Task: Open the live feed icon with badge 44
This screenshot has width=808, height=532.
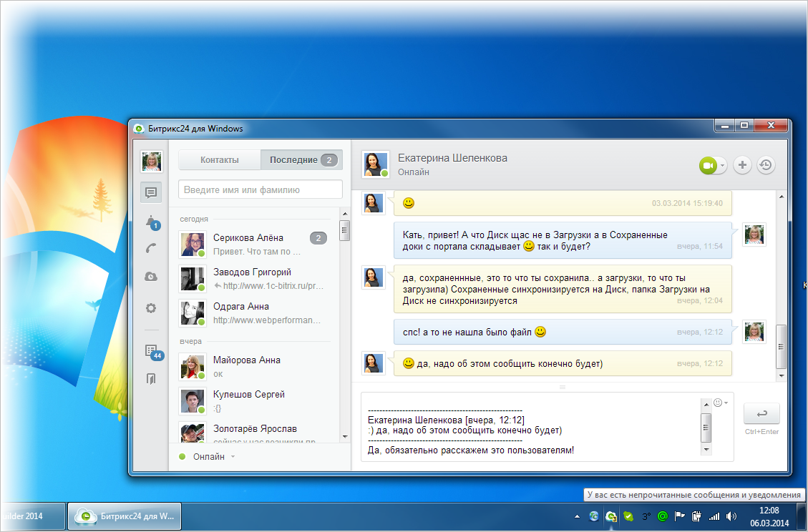Action: (x=153, y=353)
